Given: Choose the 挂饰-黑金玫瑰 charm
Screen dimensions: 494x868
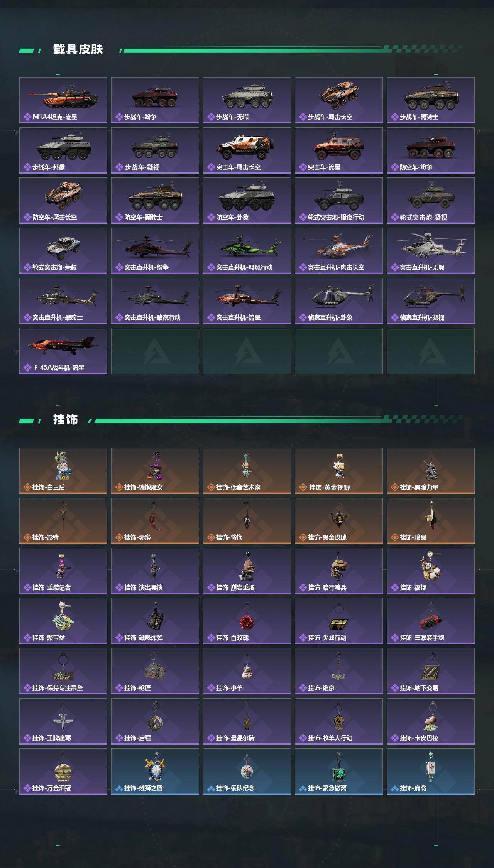Looking at the screenshot, I should click(x=339, y=521).
